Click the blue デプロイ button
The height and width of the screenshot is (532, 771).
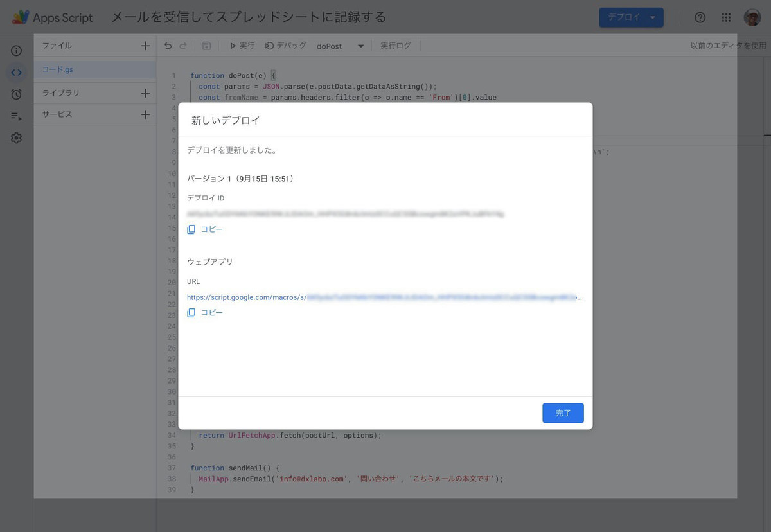point(624,17)
